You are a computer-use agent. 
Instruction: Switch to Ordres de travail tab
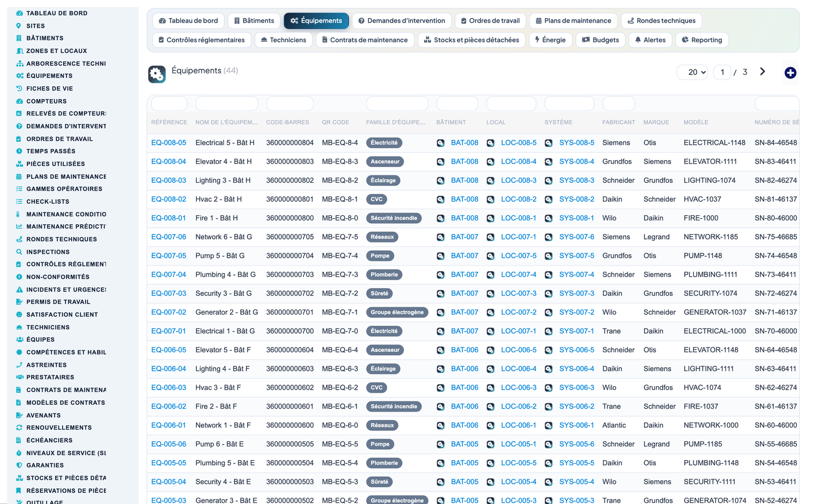tap(490, 21)
